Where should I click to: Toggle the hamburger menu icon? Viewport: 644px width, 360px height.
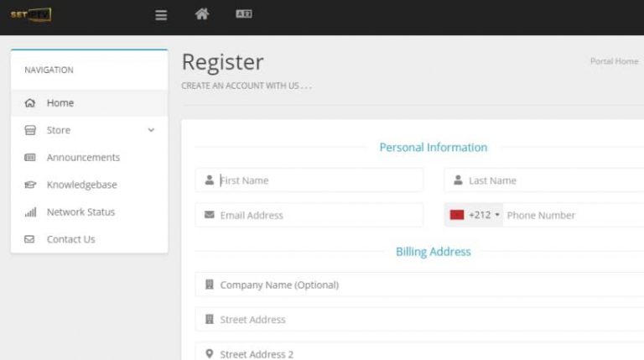tap(162, 14)
